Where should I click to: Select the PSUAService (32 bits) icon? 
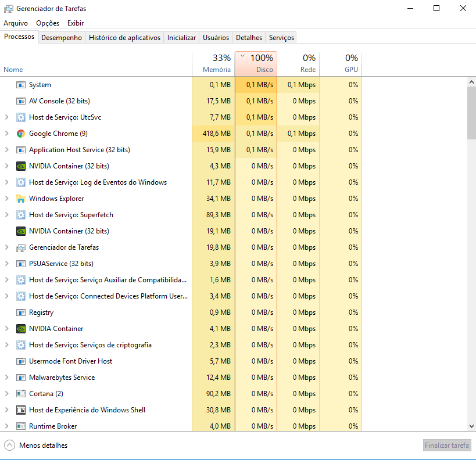click(x=21, y=264)
